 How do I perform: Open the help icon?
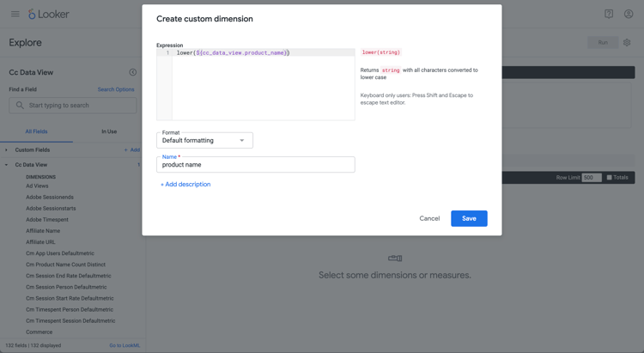click(x=609, y=14)
